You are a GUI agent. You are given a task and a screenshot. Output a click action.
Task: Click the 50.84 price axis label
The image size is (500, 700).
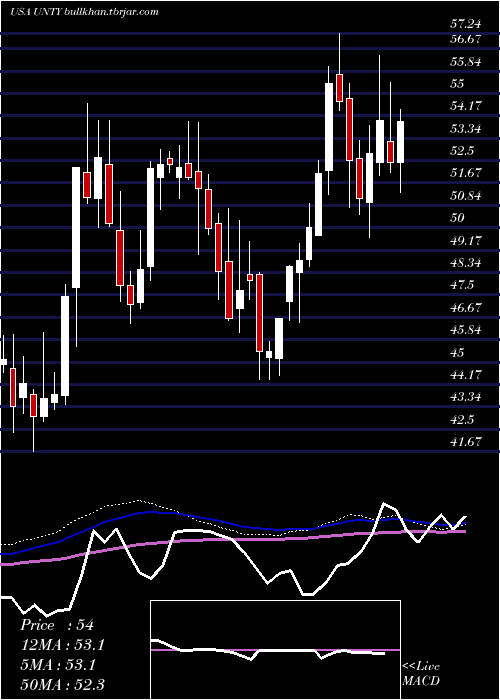[466, 196]
